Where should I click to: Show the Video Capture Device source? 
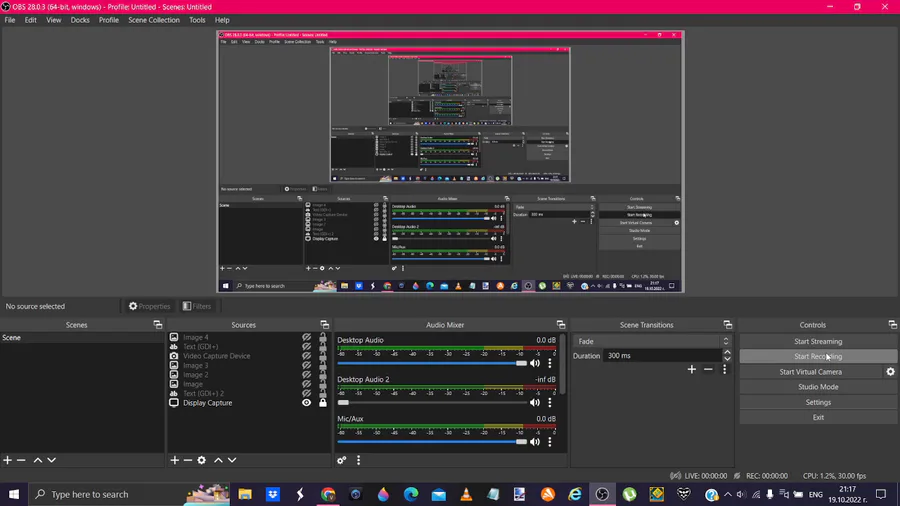tap(307, 356)
